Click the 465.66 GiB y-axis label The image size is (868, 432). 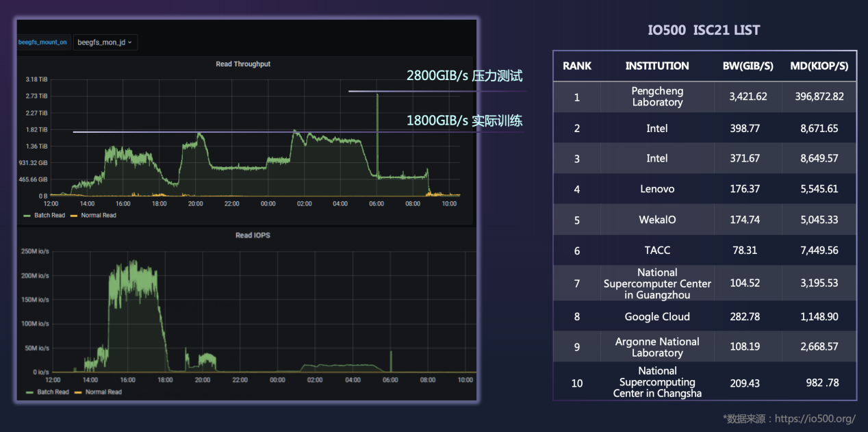[33, 179]
